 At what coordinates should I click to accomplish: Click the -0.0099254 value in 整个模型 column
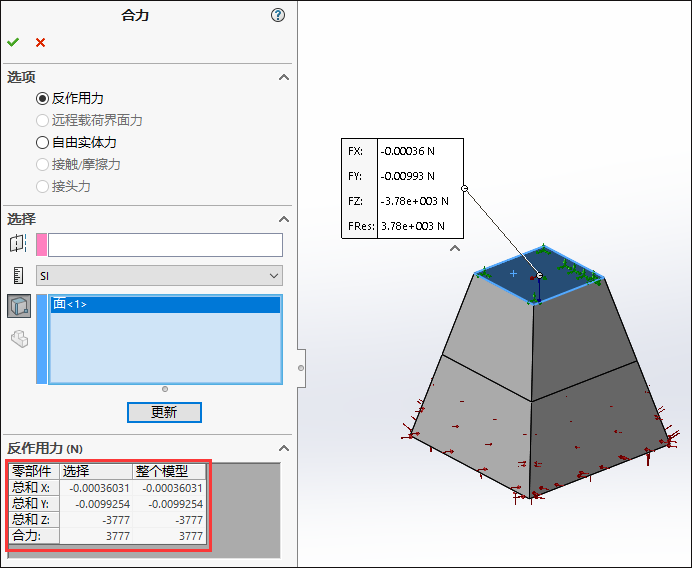(175, 504)
